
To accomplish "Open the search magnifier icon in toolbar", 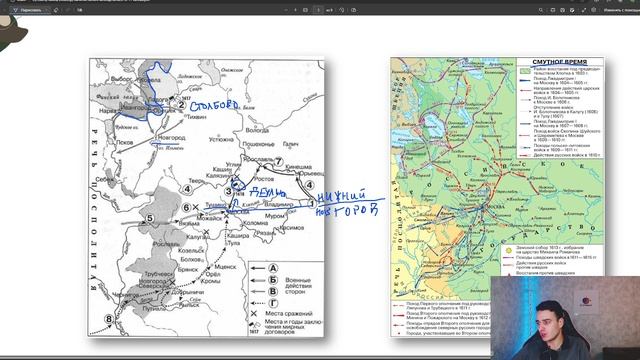I will tap(541, 10).
